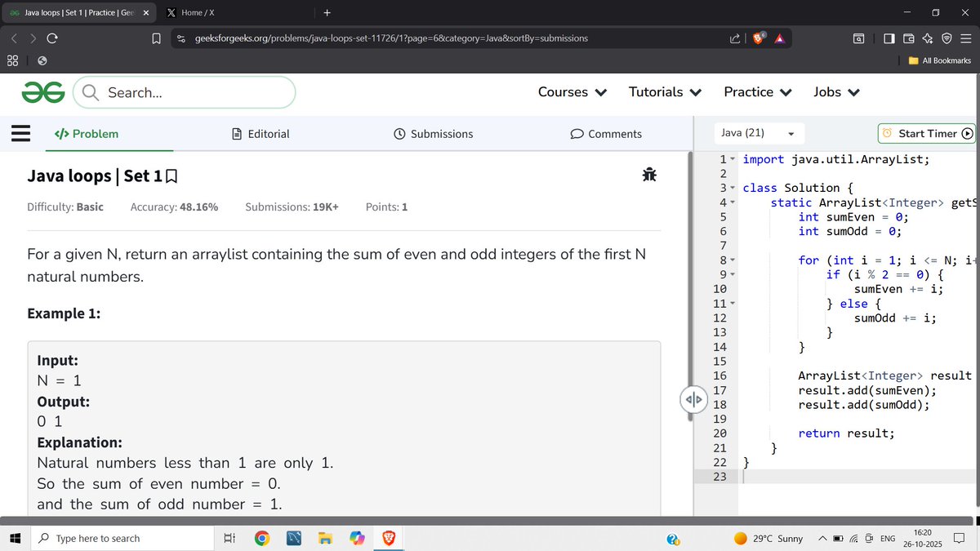Open the tab search icon in the toolbar
The height and width of the screenshot is (551, 980).
(x=858, y=38)
